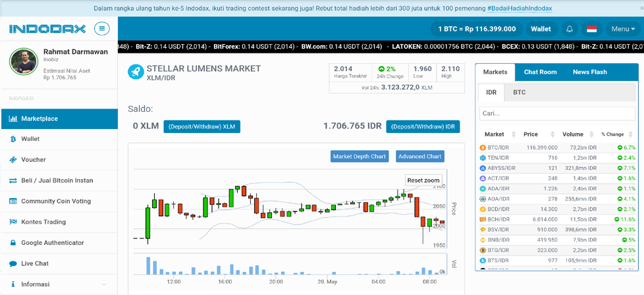Select the BSV/IDR market row
The image size is (644, 295).
point(557,230)
